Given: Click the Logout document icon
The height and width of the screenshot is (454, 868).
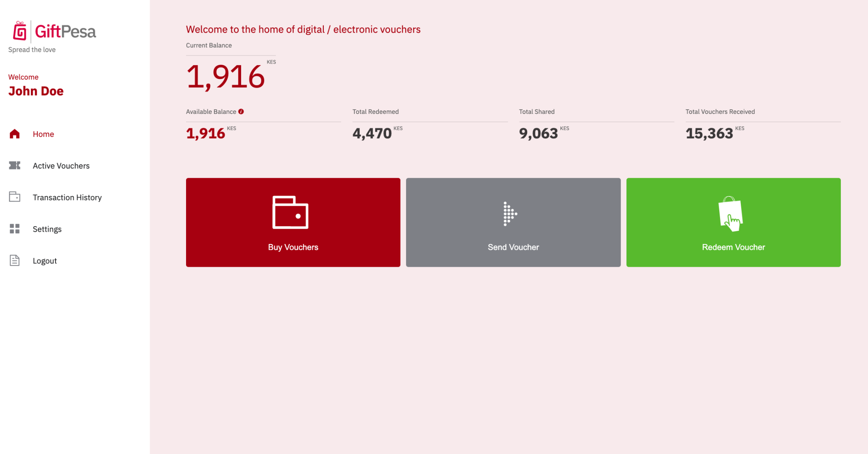Looking at the screenshot, I should pos(15,260).
